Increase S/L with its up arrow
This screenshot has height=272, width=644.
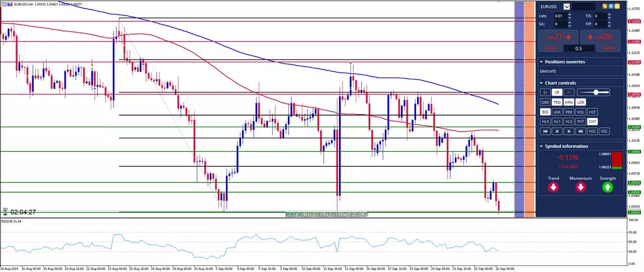[570, 22]
